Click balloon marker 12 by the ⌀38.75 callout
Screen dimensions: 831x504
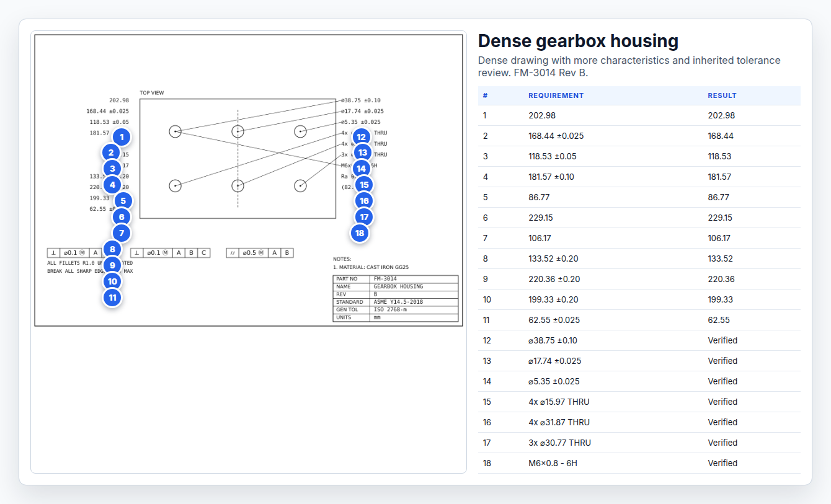pyautogui.click(x=362, y=136)
